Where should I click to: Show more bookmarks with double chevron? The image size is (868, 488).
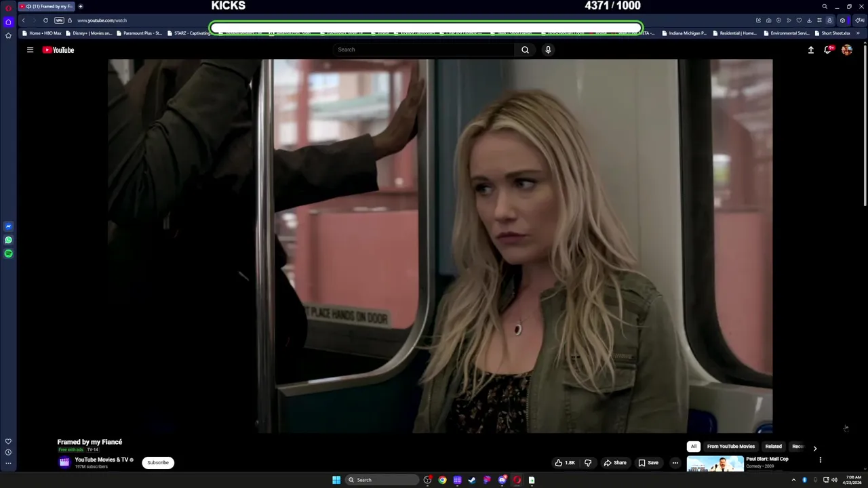pos(858,33)
